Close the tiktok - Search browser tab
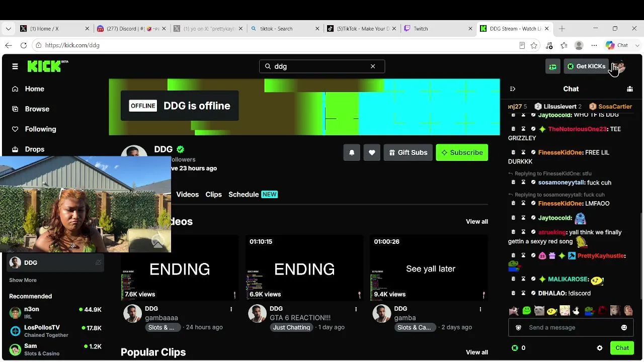 (317, 29)
